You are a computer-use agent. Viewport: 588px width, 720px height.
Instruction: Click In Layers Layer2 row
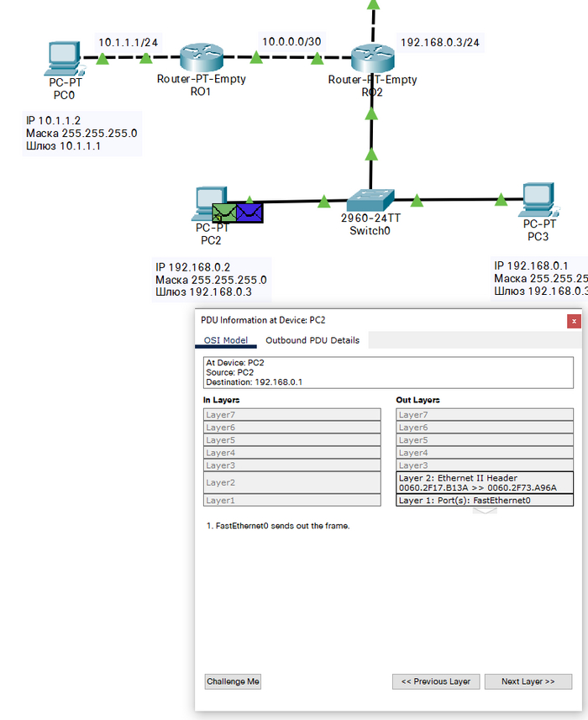292,482
